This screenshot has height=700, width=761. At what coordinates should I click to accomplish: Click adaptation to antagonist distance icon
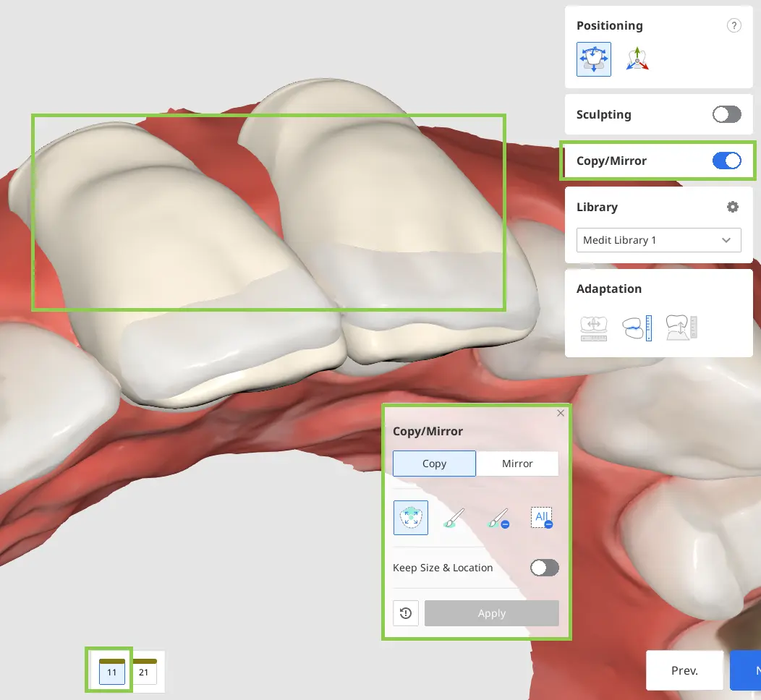pos(637,328)
